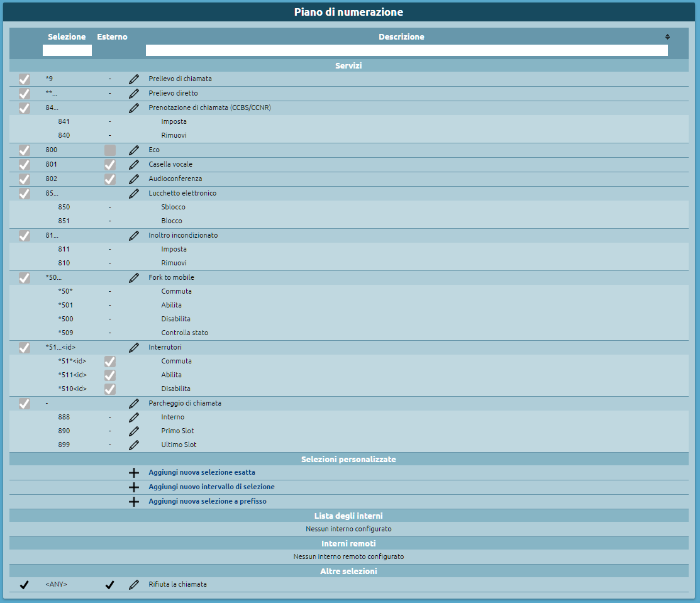Toggle enable checkbox for Lucchetto elettronico
Viewport: 700px width, 603px height.
pyautogui.click(x=24, y=193)
